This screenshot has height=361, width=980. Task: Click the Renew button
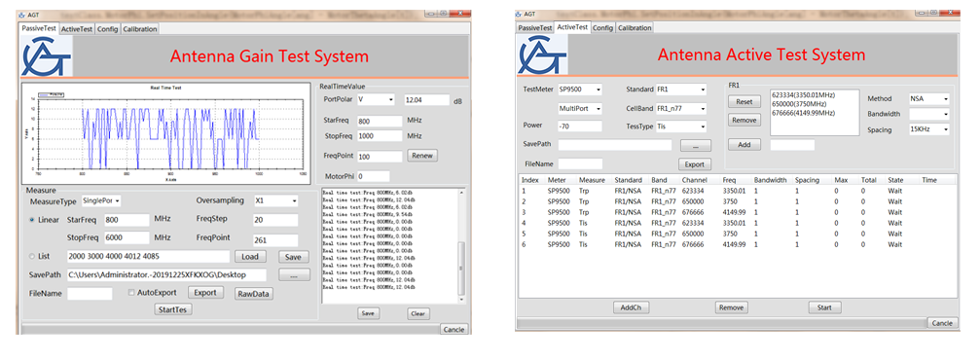[423, 156]
